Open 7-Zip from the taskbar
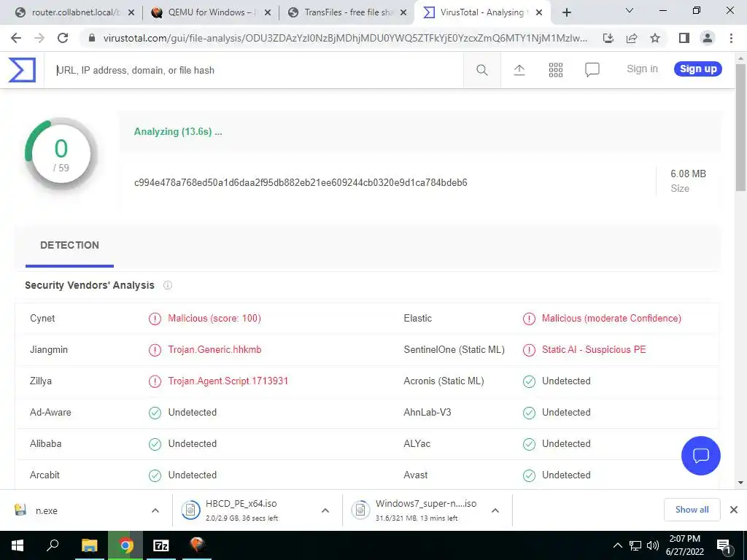 [161, 545]
